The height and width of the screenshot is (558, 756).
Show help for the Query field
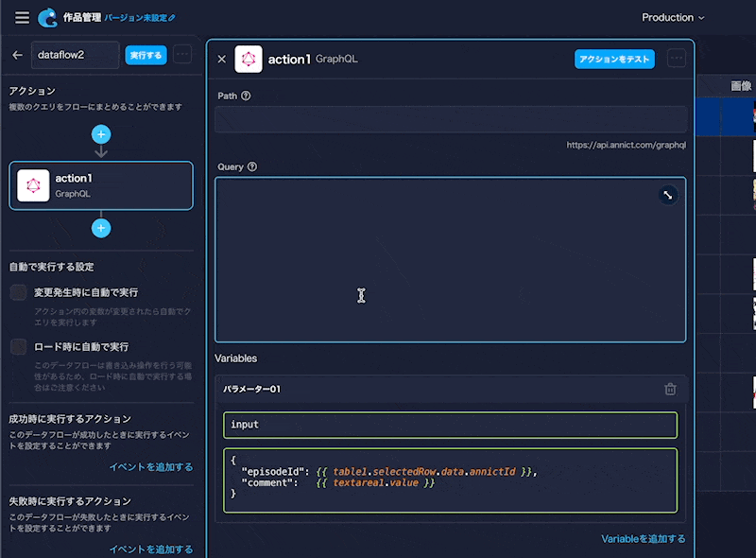(x=252, y=166)
